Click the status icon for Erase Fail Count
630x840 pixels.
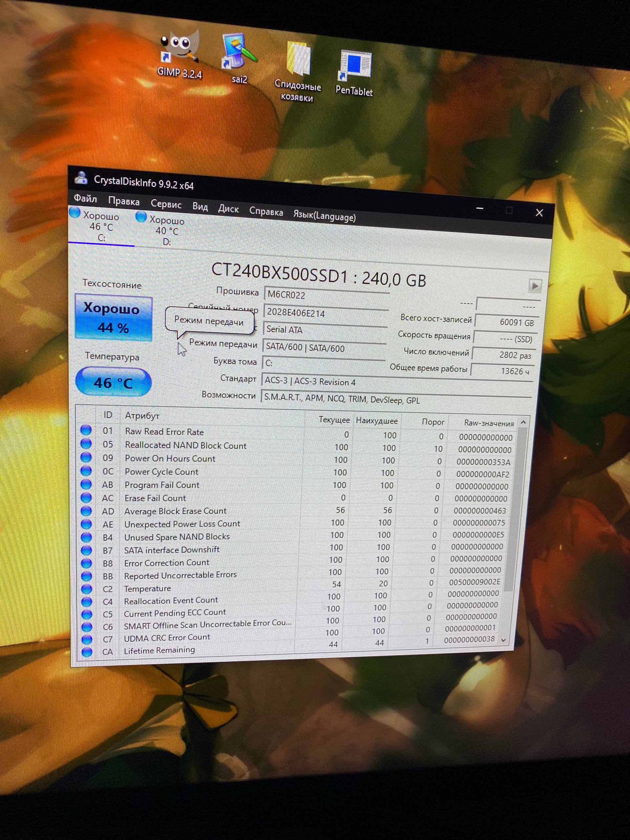click(x=86, y=497)
